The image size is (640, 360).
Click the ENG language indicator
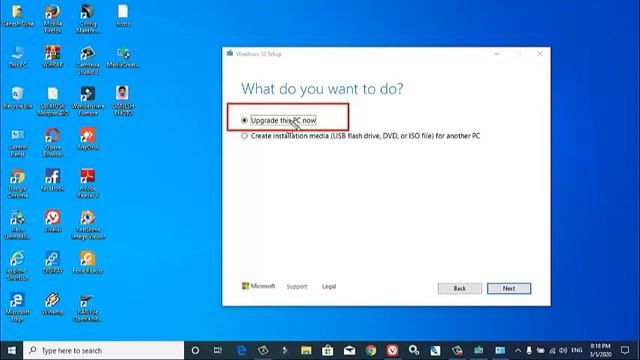[x=577, y=350]
